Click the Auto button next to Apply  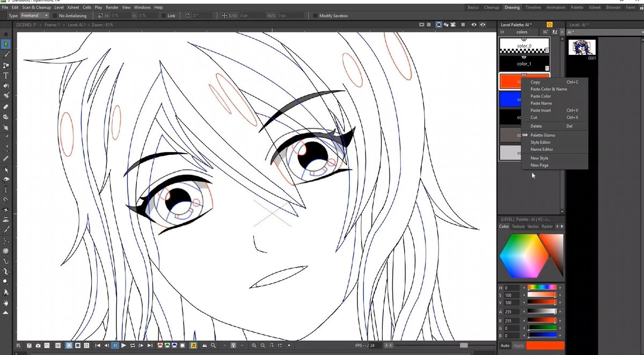(x=504, y=346)
